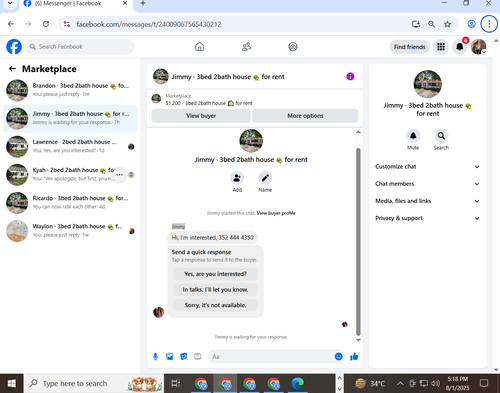Viewport: 500px width, 393px height.
Task: Open the Facebook menu grid icon
Action: point(441,47)
